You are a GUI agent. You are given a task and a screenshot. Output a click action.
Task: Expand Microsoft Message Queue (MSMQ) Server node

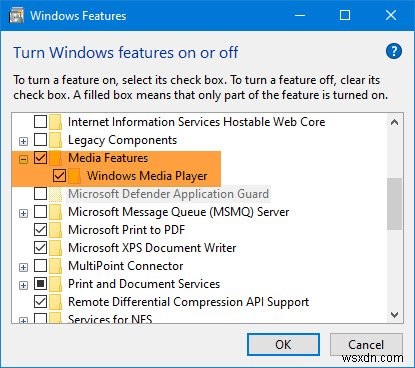pos(23,213)
